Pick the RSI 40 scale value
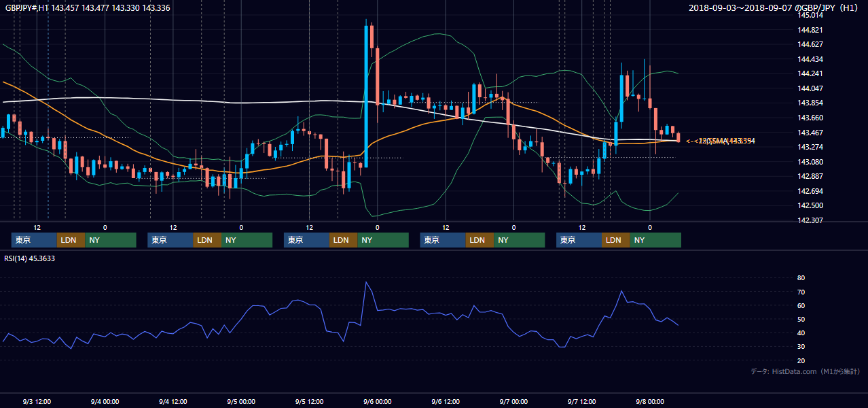868x408 pixels. [801, 333]
